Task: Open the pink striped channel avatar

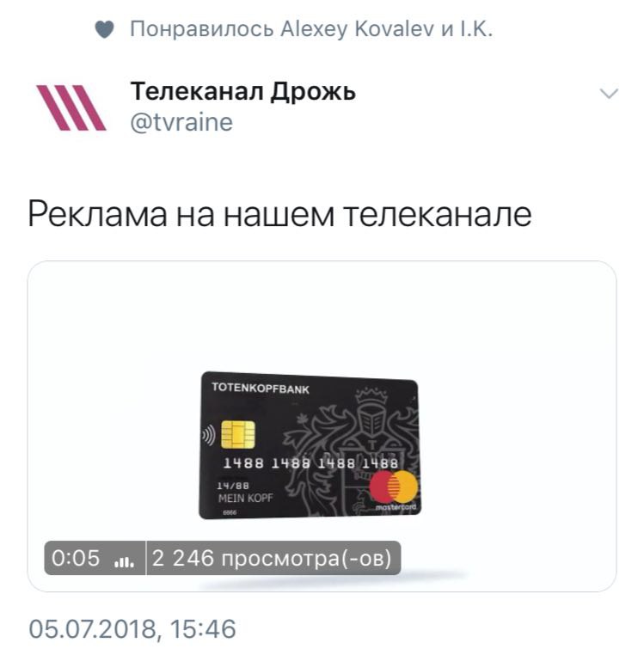Action: (71, 107)
